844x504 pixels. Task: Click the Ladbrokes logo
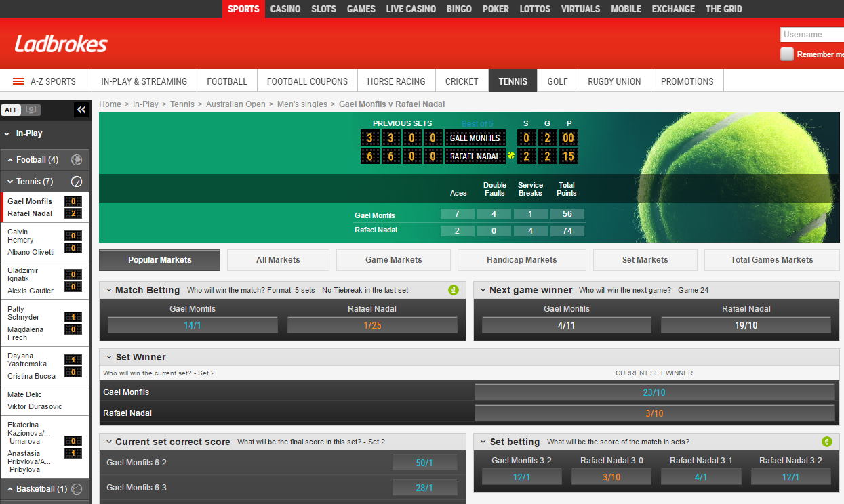[x=61, y=45]
